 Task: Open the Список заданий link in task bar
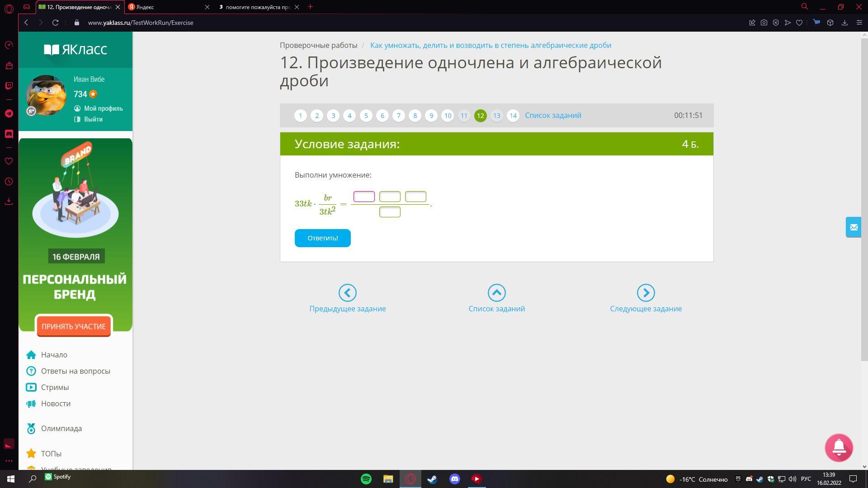(553, 116)
